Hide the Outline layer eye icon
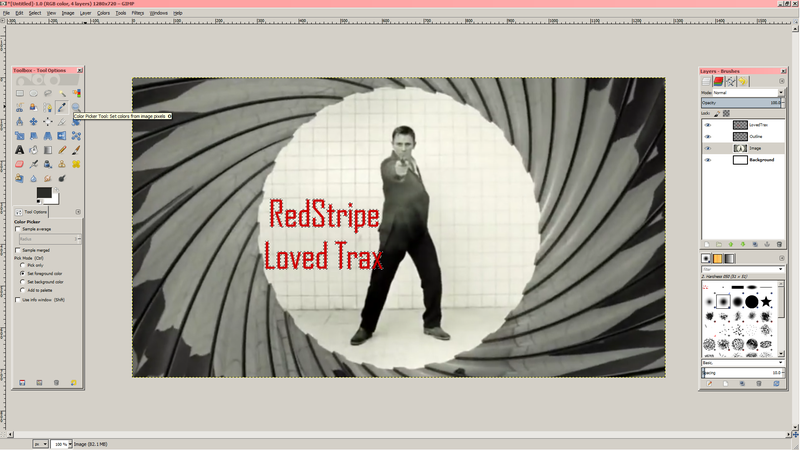 (x=708, y=137)
